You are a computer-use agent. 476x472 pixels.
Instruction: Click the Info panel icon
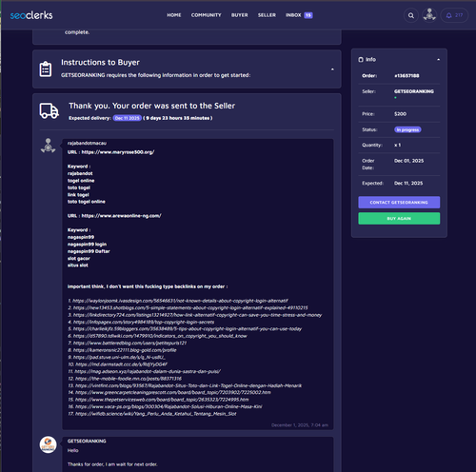point(361,60)
